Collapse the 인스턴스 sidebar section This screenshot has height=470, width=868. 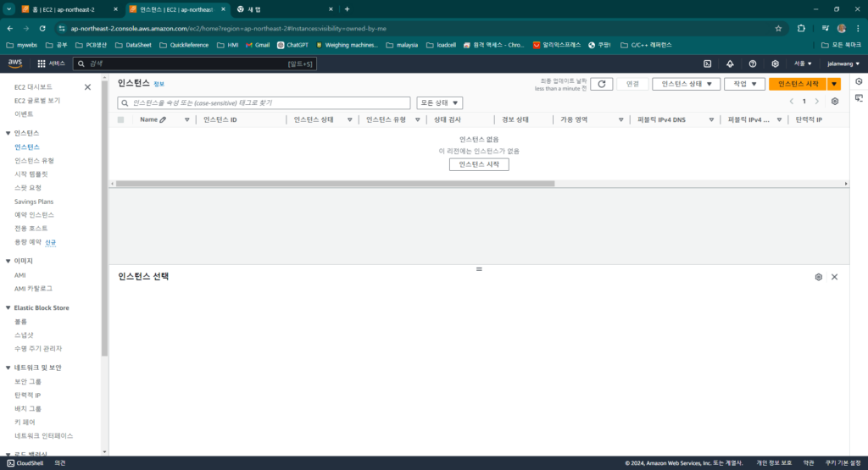pyautogui.click(x=8, y=133)
